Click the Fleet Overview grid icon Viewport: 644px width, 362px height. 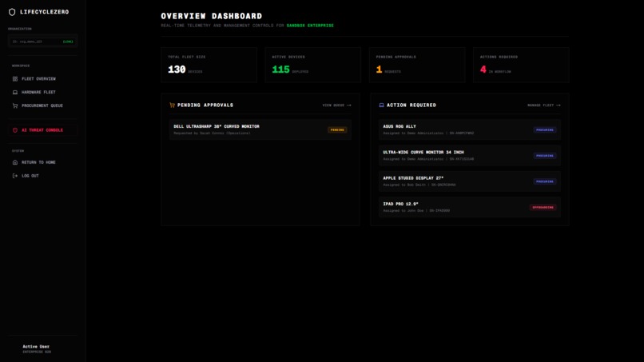click(15, 79)
